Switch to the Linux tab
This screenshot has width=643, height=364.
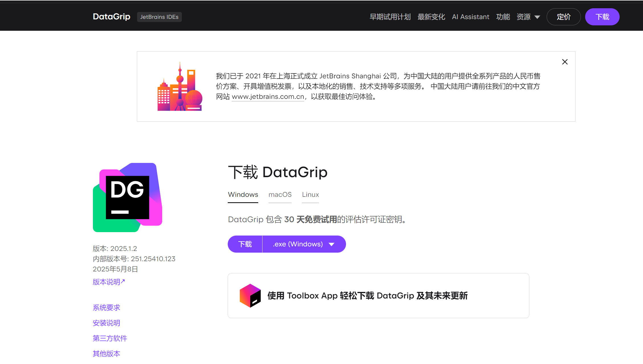pyautogui.click(x=310, y=195)
